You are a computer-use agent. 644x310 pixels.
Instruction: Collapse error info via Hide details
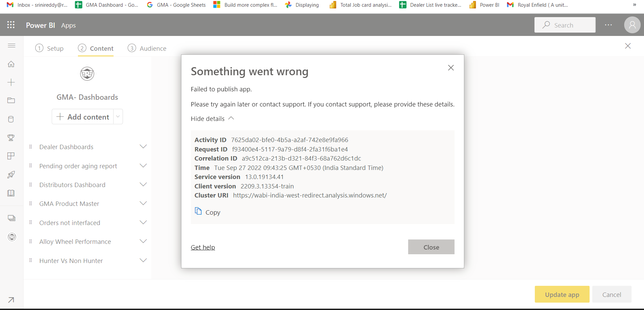pyautogui.click(x=212, y=119)
